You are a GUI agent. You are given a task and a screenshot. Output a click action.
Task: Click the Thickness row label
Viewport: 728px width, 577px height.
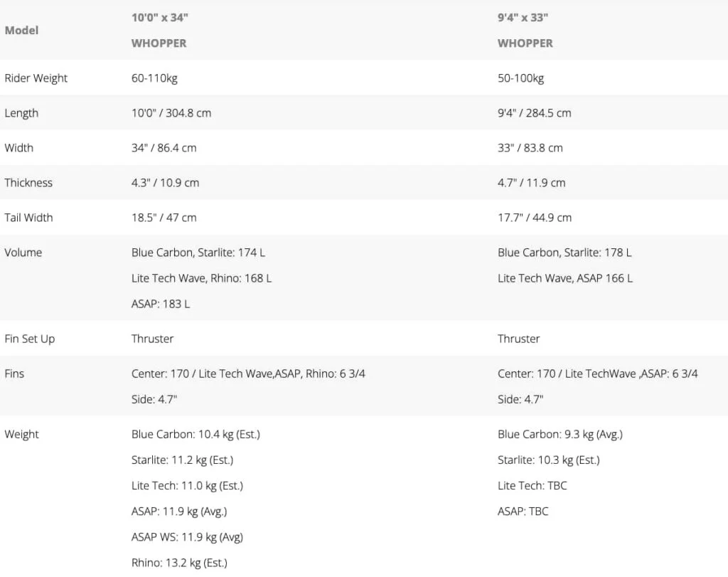pyautogui.click(x=28, y=183)
